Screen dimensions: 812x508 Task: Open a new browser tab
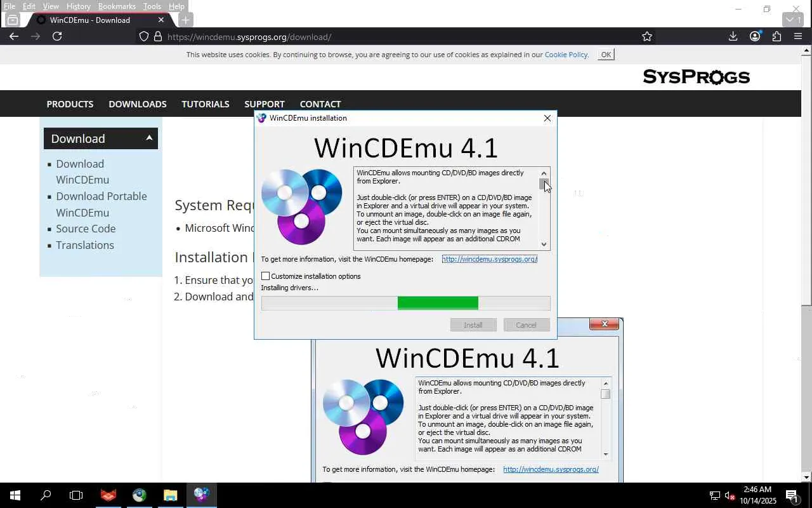(185, 20)
